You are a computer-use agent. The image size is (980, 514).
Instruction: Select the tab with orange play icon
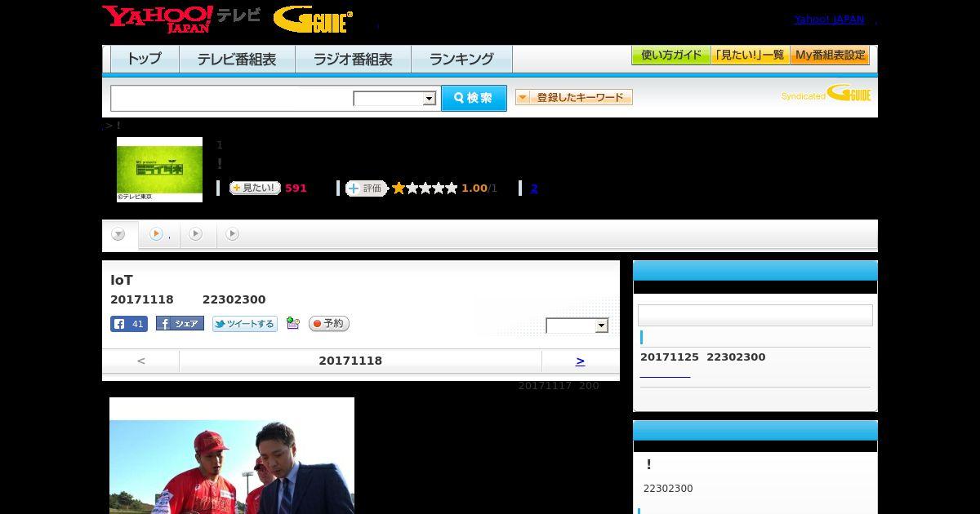pyautogui.click(x=159, y=235)
